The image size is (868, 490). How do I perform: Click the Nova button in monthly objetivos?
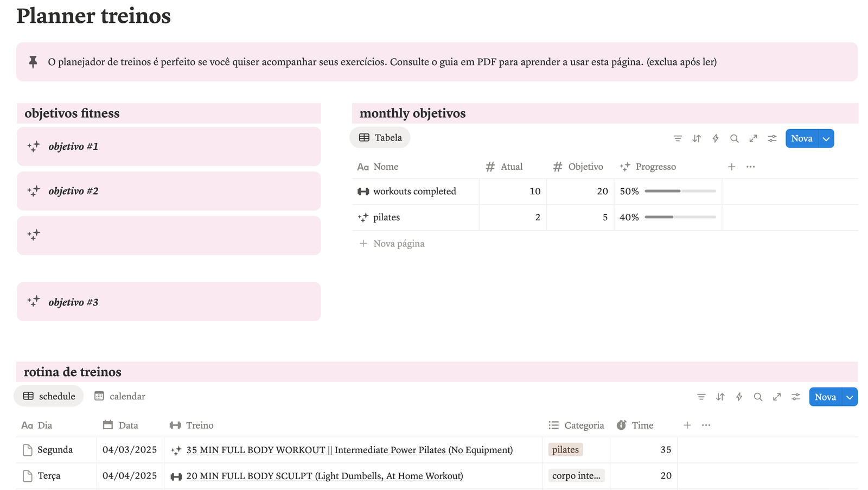(801, 138)
